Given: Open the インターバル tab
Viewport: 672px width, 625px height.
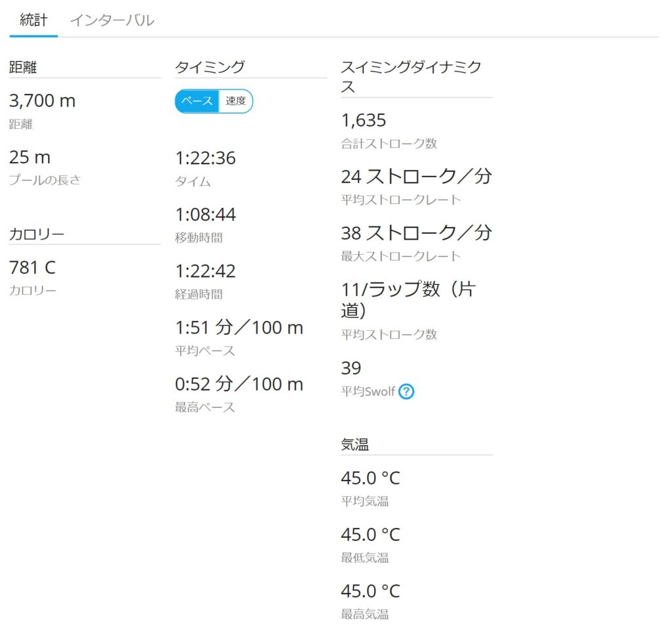Looking at the screenshot, I should [x=112, y=20].
